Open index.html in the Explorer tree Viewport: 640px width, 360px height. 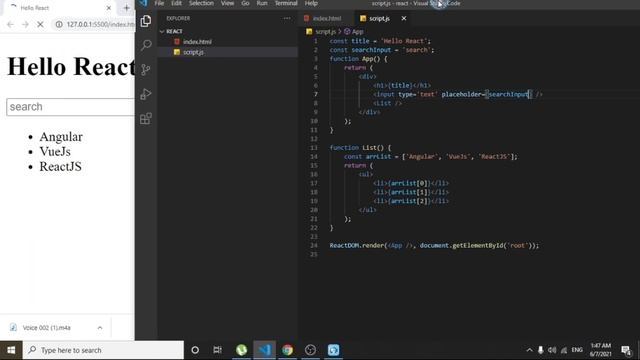tap(197, 42)
